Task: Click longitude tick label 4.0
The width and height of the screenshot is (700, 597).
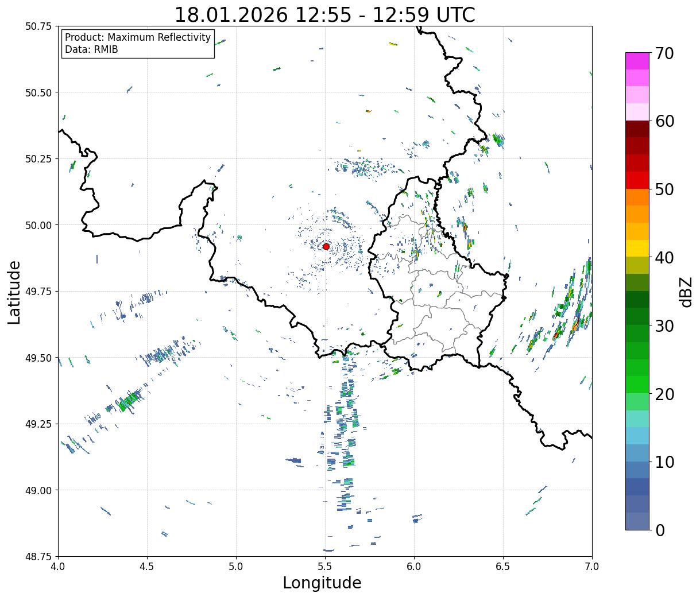Action: 58,567
